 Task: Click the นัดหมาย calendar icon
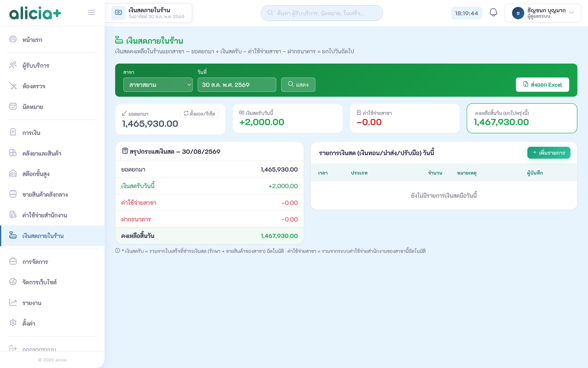[13, 106]
